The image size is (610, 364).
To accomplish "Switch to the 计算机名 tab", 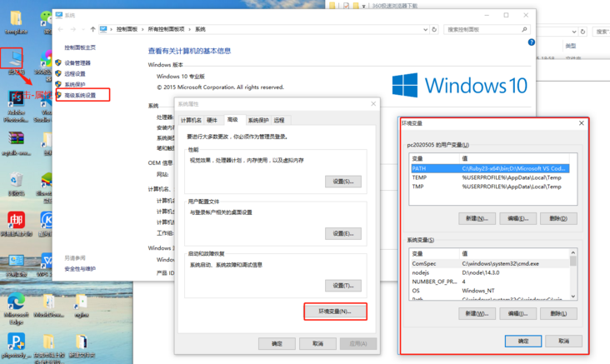I will [x=191, y=120].
